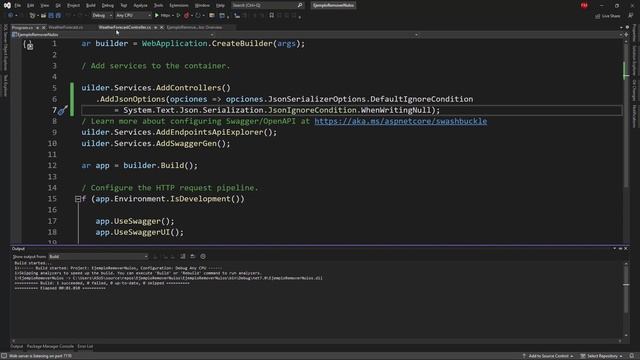Close the WeatherForecastController.cs tab
This screenshot has width=640, height=360.
click(x=162, y=27)
